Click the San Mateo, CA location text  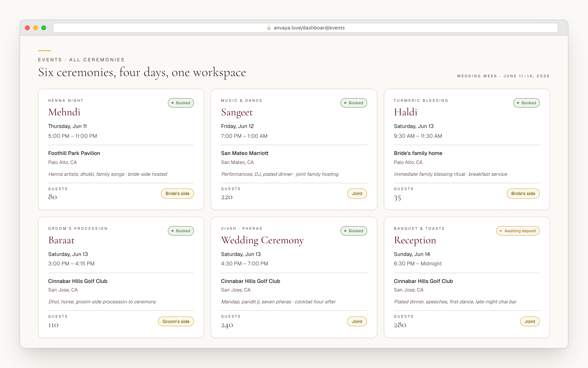click(x=237, y=162)
